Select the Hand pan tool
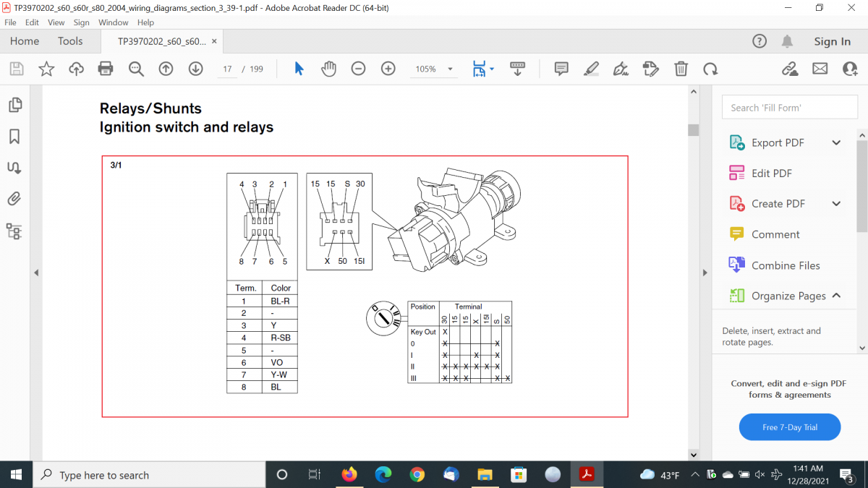The image size is (868, 488). pos(329,69)
